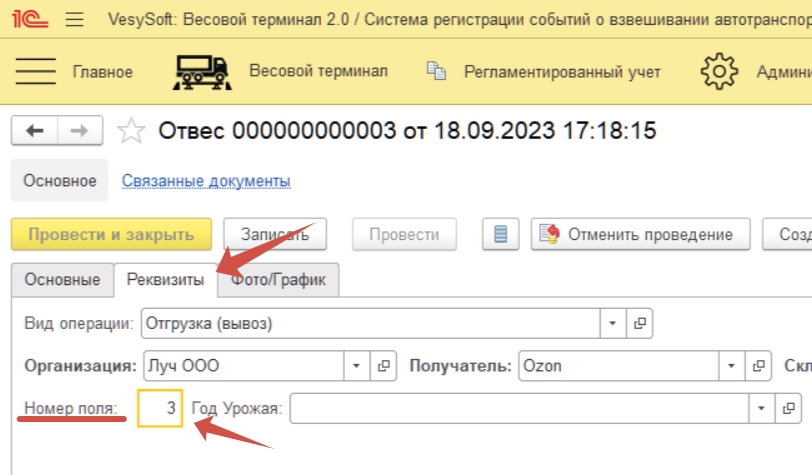
Task: Open the Организация record with the open button
Action: pos(384,365)
